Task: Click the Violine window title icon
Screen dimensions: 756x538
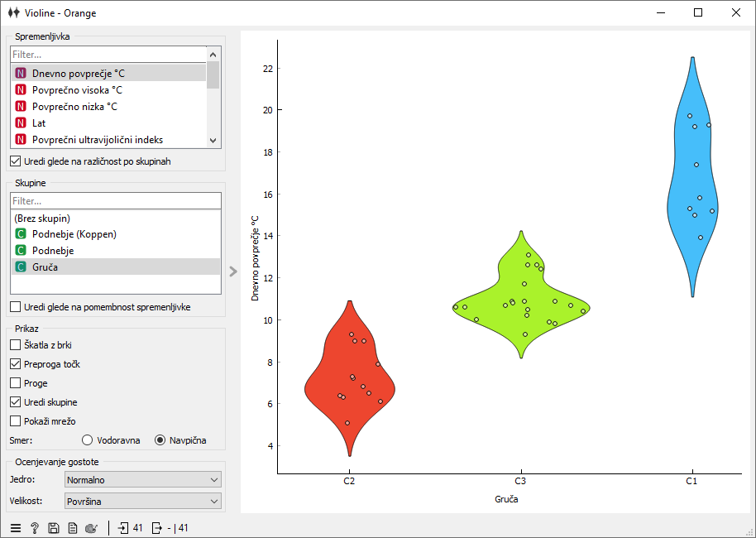Action: coord(13,13)
